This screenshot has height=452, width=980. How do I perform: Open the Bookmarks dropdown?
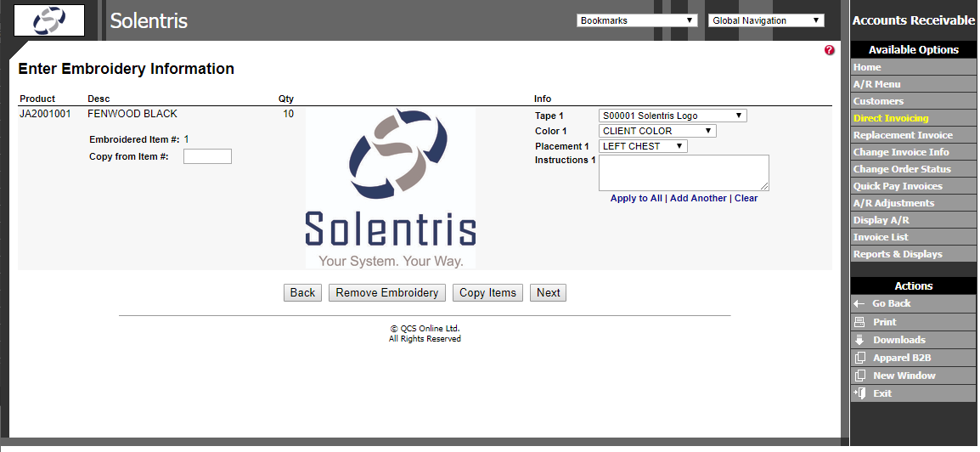click(x=637, y=20)
